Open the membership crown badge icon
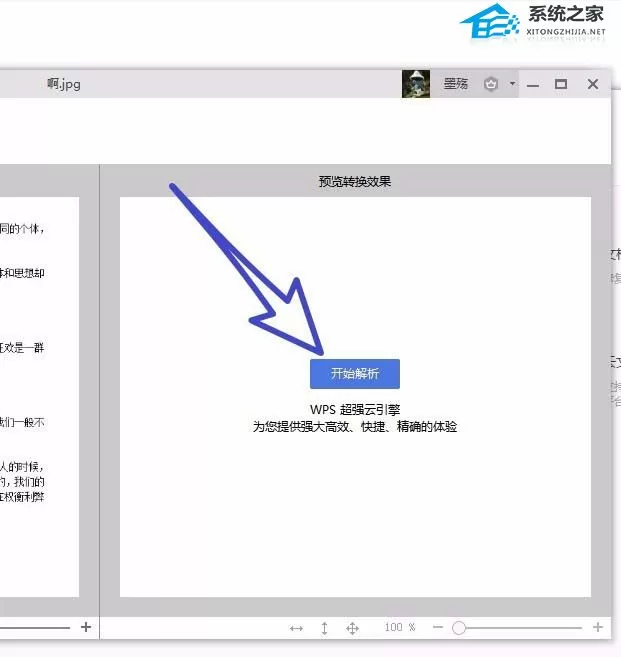 click(x=491, y=84)
